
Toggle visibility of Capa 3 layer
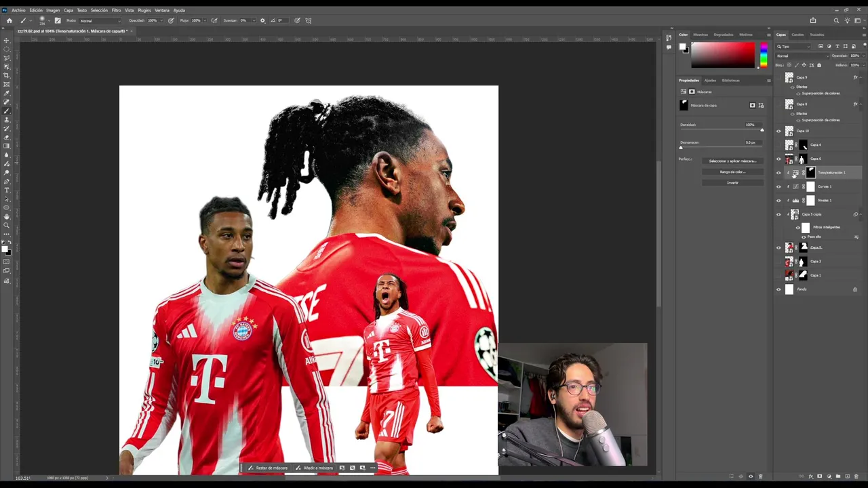778,262
